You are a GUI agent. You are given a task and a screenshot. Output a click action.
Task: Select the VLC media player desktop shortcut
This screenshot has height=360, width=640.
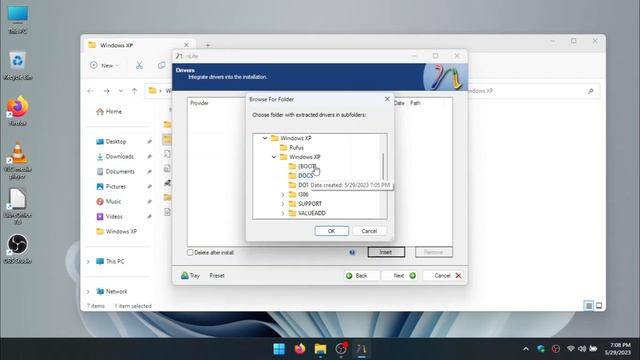click(18, 160)
